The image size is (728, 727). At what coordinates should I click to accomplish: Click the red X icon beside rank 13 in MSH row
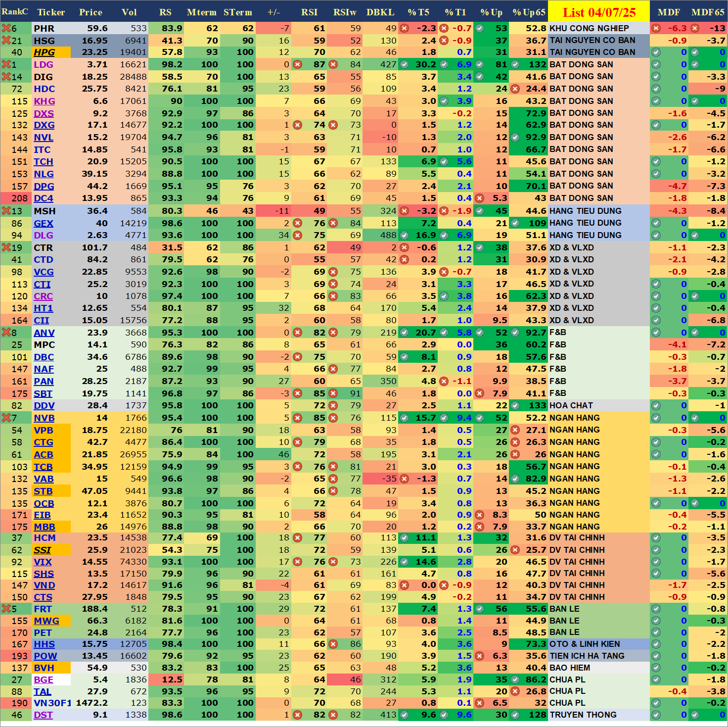pyautogui.click(x=6, y=211)
